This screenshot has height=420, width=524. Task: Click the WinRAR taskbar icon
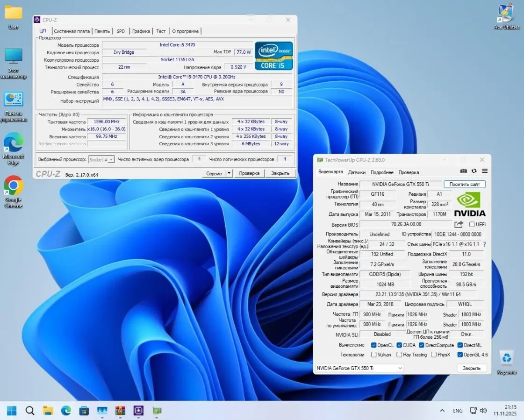click(120, 410)
